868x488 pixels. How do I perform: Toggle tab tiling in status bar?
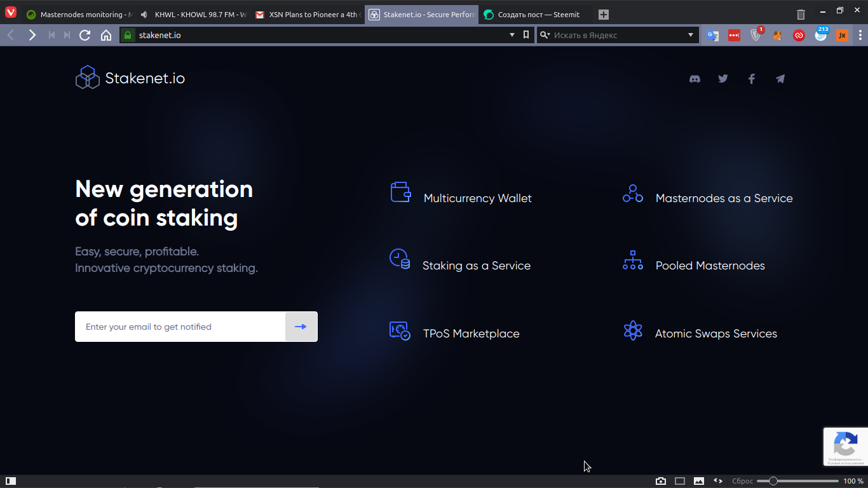click(680, 481)
